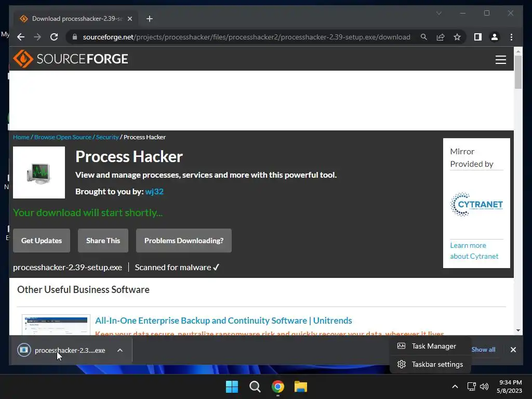The image size is (532, 399).
Task: Open the wj32 author link
Action: pyautogui.click(x=154, y=191)
